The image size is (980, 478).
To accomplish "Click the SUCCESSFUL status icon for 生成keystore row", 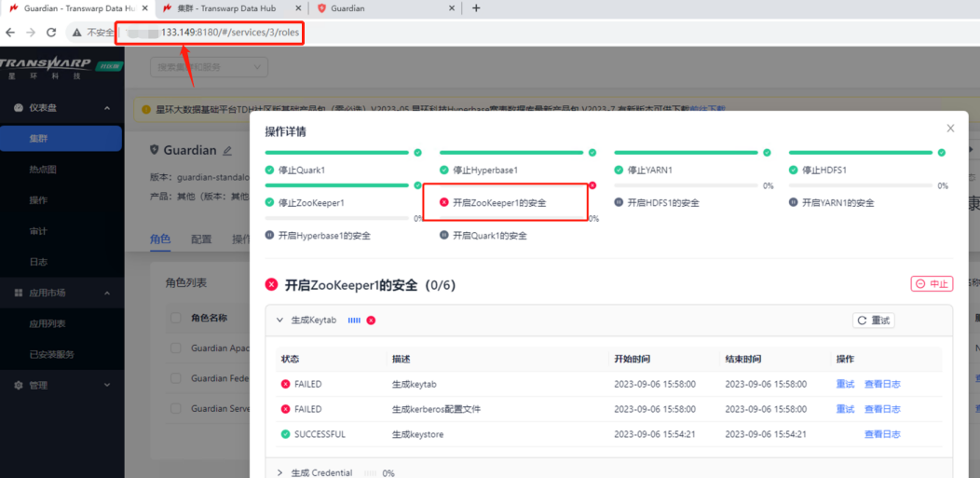I will (x=286, y=434).
